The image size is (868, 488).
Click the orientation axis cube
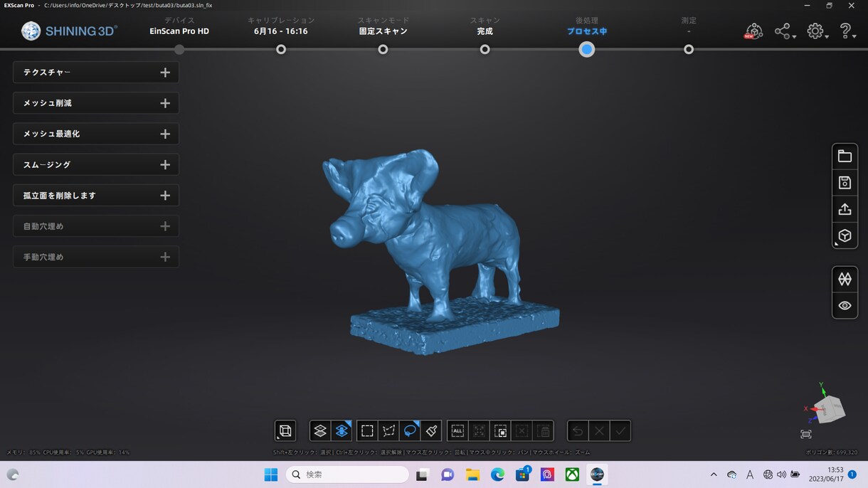click(829, 409)
